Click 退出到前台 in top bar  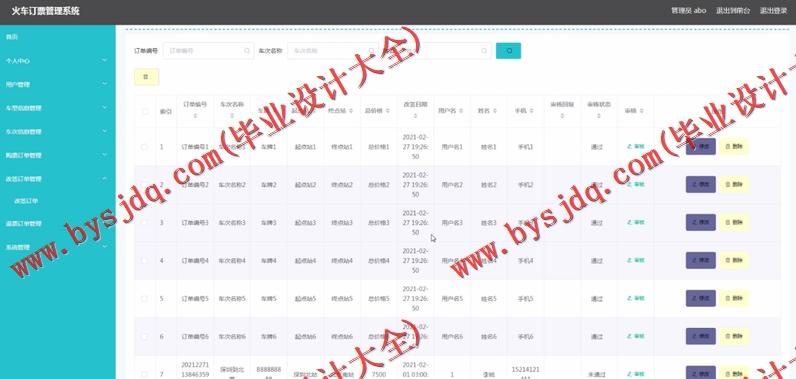pos(733,10)
